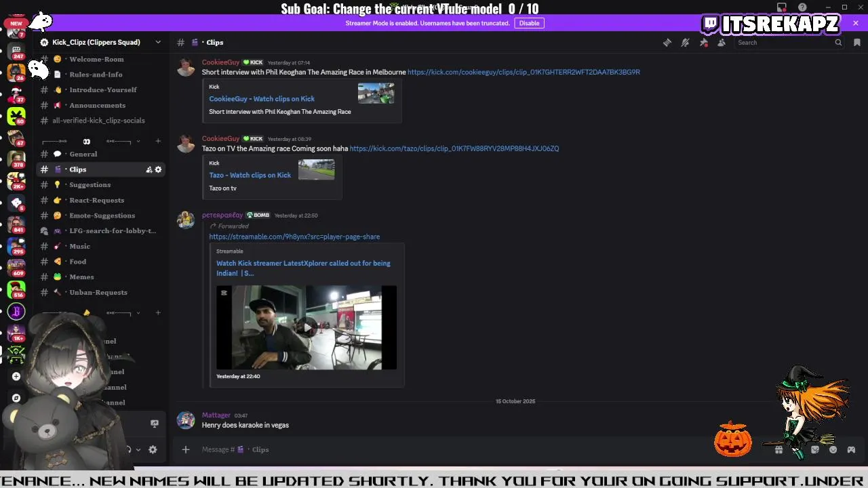868x488 pixels.
Task: Select the Suggestions channel
Action: 100,184
